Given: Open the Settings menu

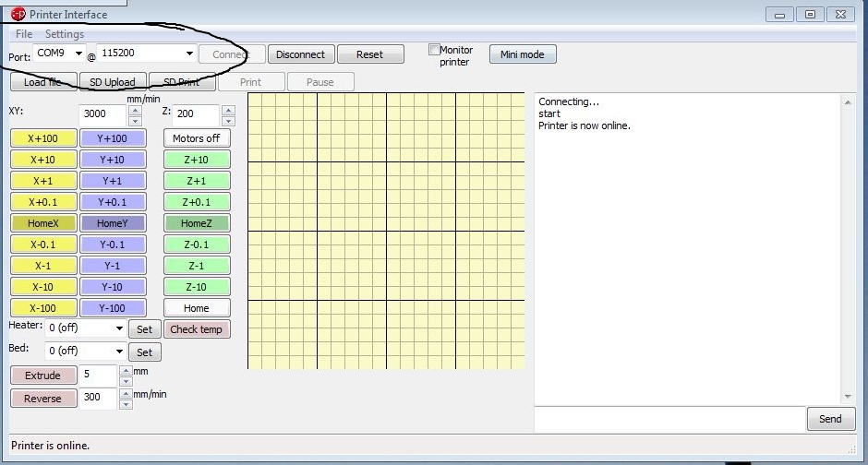Looking at the screenshot, I should tap(65, 34).
